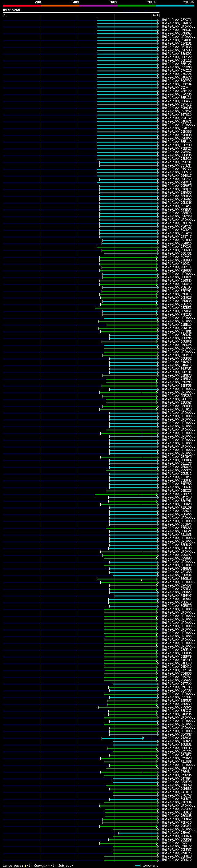Viewport: 197px width, 868px height.
Task: Select the UniRef100_P18334 label
Action: (x=176, y=802)
